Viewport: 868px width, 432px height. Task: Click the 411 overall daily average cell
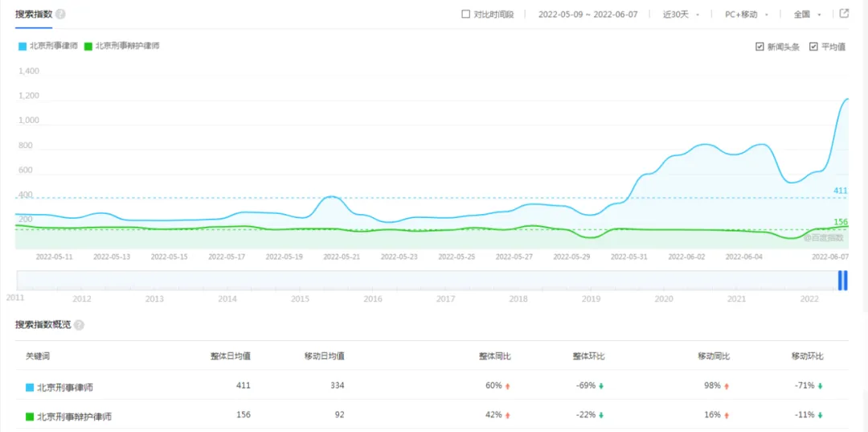pos(244,385)
